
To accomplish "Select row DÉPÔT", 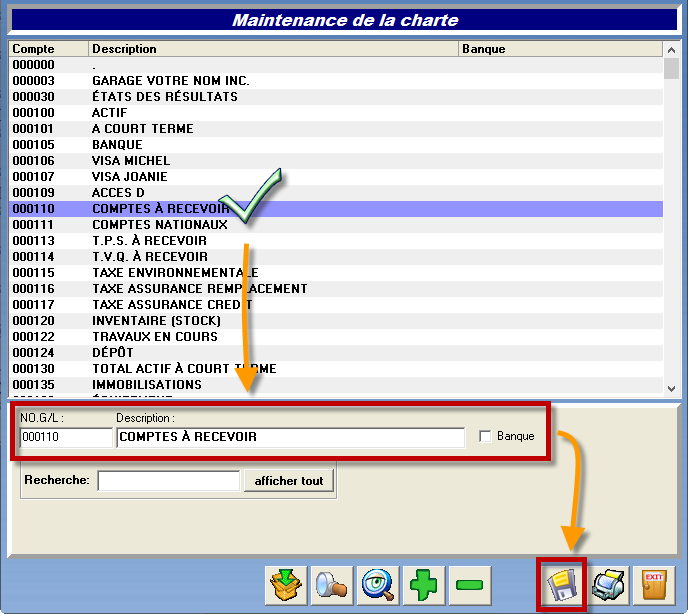I will (336, 353).
